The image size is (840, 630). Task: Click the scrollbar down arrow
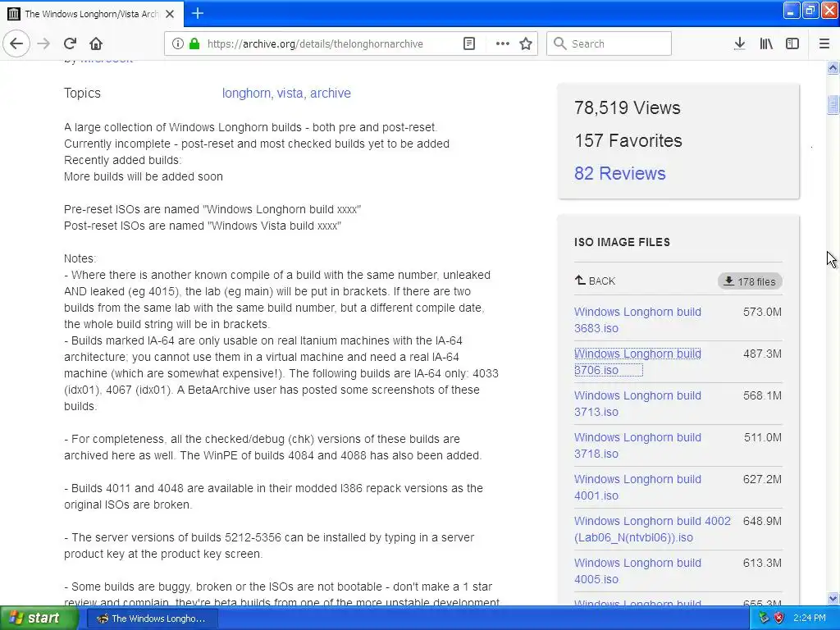point(833,598)
